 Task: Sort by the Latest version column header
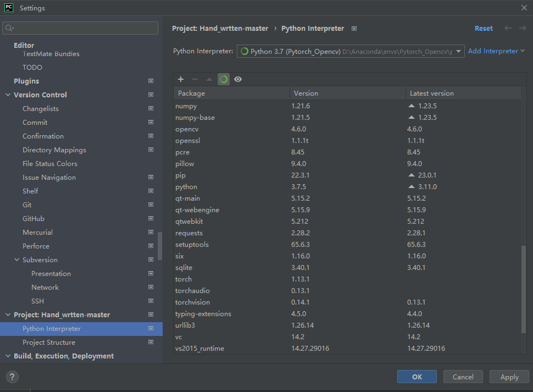pyautogui.click(x=463, y=93)
